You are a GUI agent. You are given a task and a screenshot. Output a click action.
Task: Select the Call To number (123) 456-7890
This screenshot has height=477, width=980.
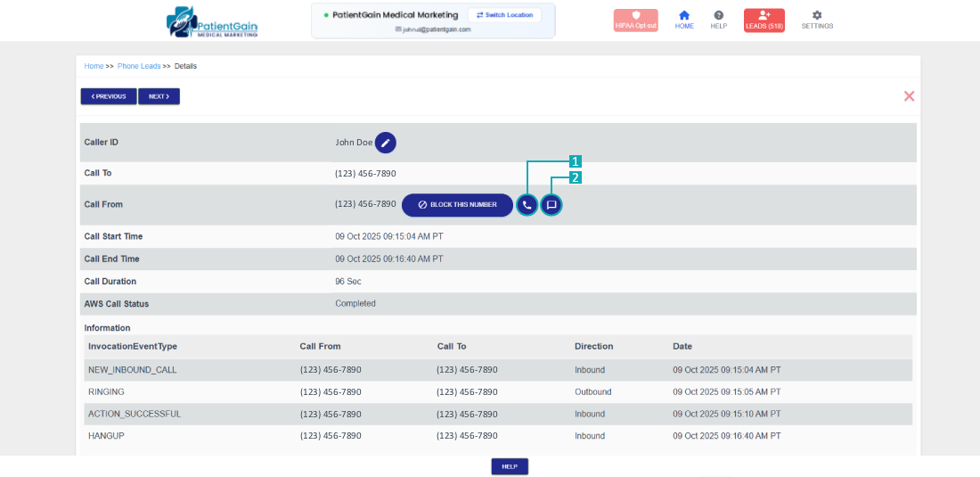(x=365, y=173)
